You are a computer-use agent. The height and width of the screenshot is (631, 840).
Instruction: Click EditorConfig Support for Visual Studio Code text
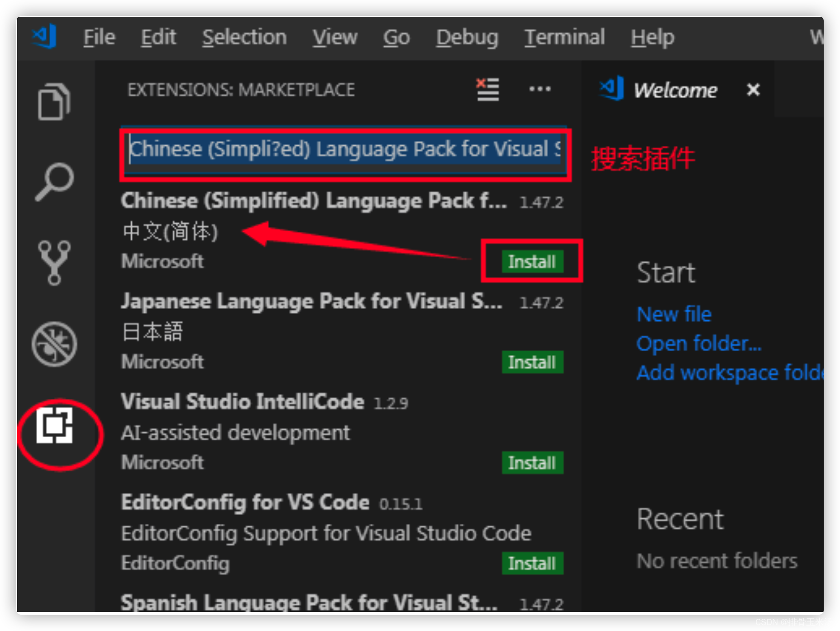pyautogui.click(x=326, y=533)
